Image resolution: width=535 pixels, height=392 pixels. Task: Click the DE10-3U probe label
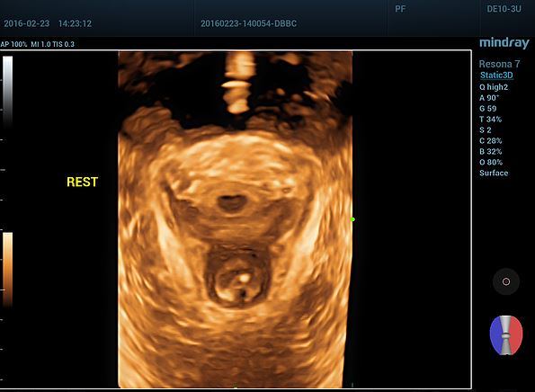pos(504,9)
